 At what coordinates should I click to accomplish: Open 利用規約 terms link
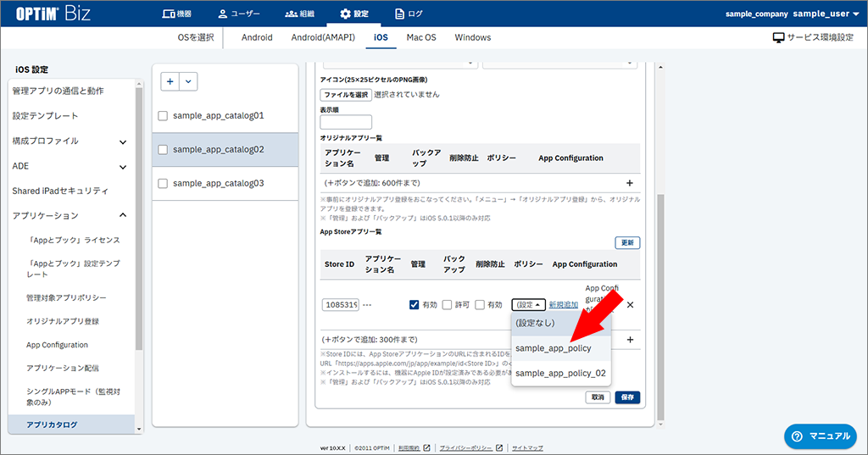(x=414, y=448)
